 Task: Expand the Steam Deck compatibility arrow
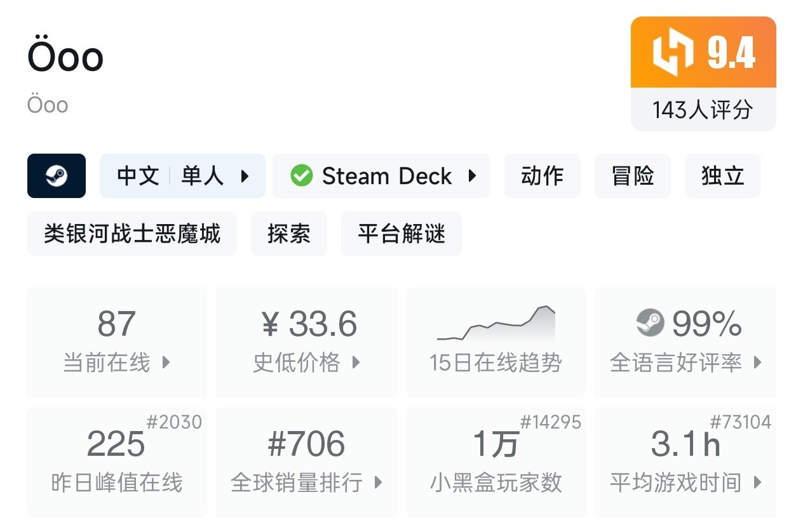click(x=472, y=176)
